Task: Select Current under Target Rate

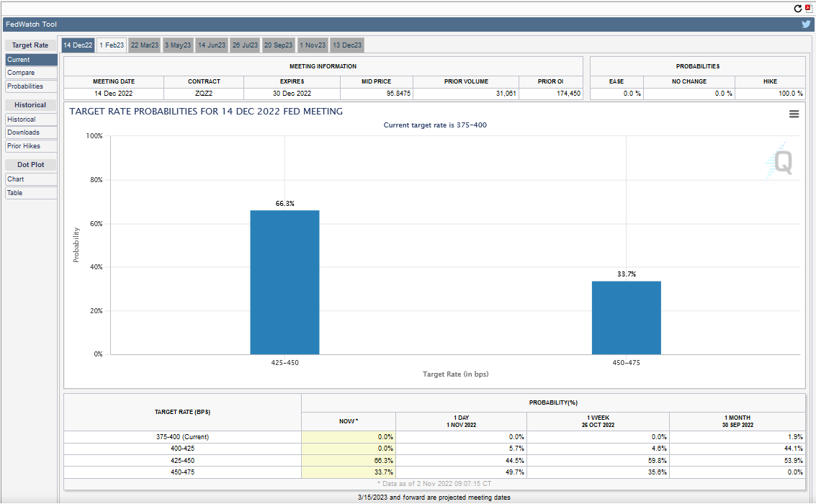Action: pos(31,60)
